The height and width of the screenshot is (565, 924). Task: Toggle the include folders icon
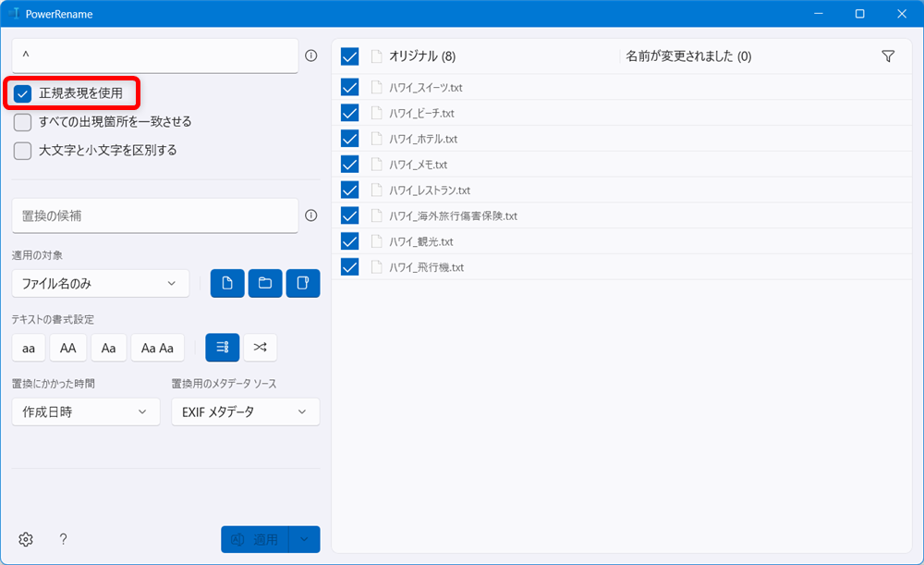point(265,283)
